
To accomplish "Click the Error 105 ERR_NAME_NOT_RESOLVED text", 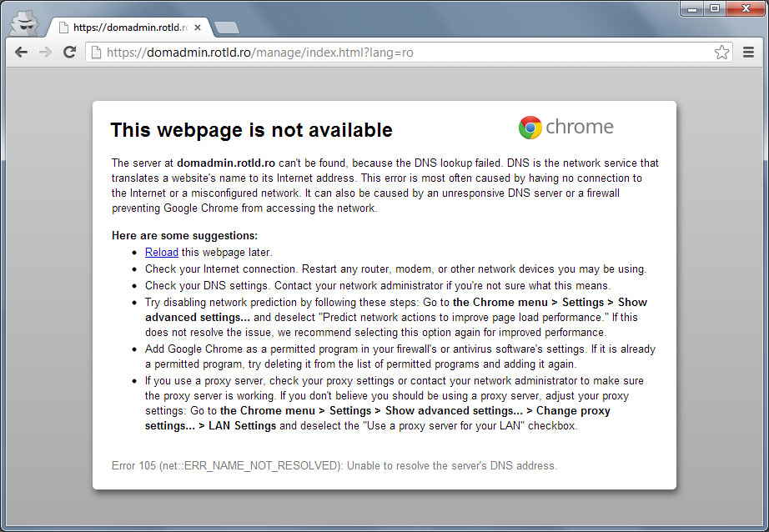I will pos(334,465).
